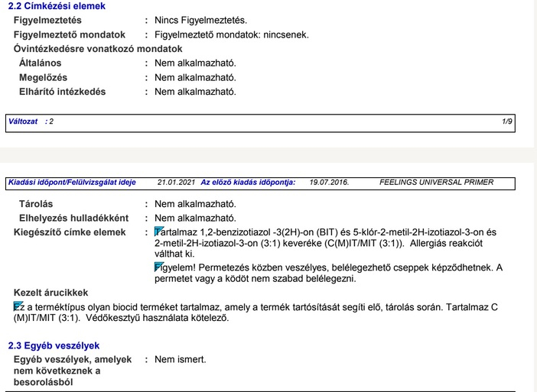Select the "Nincs Figyelmeztetés." value text
The image size is (537, 392).
click(200, 20)
